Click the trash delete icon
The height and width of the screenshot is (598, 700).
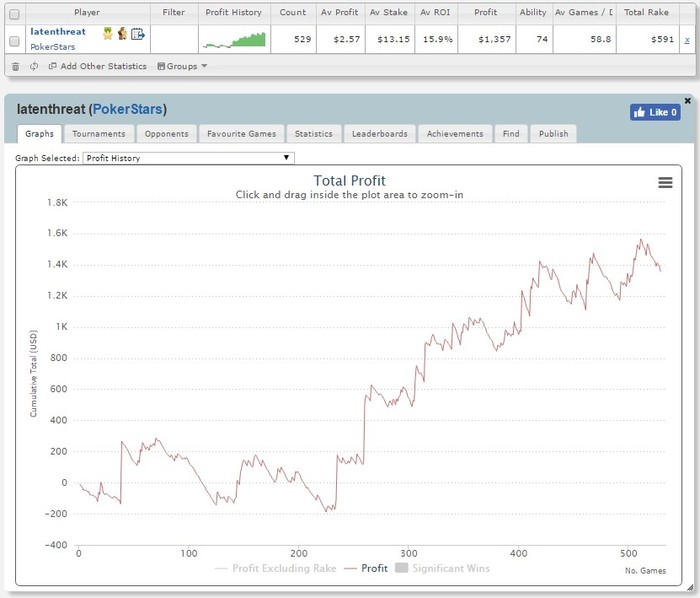point(16,66)
